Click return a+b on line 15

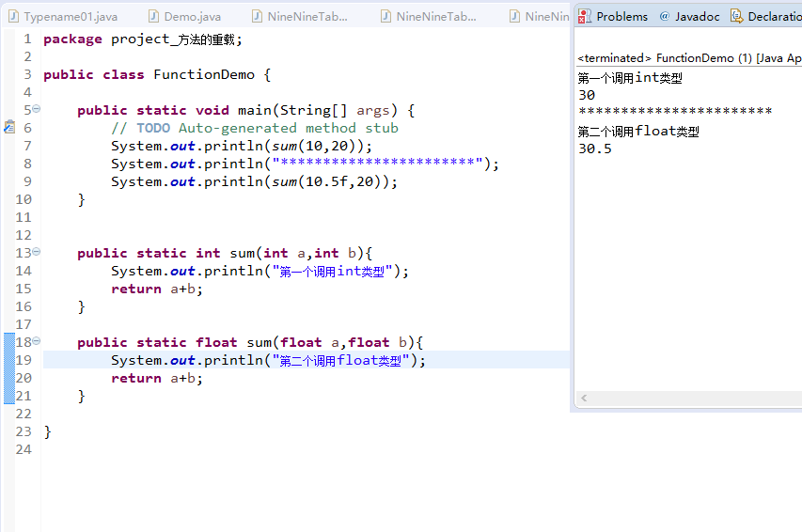157,289
